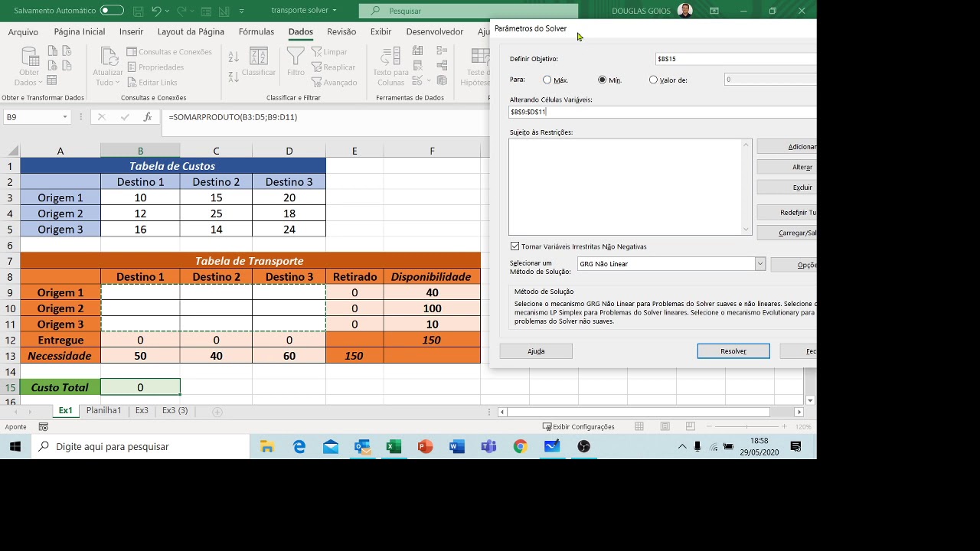Screen dimensions: 980x551
Task: Open the Planilha1 sheet tab
Action: [x=103, y=411]
